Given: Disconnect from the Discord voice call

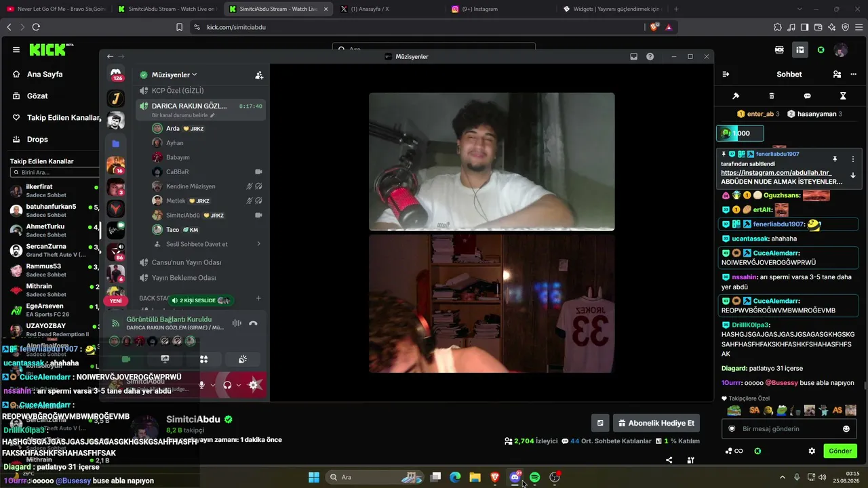Looking at the screenshot, I should 253,323.
